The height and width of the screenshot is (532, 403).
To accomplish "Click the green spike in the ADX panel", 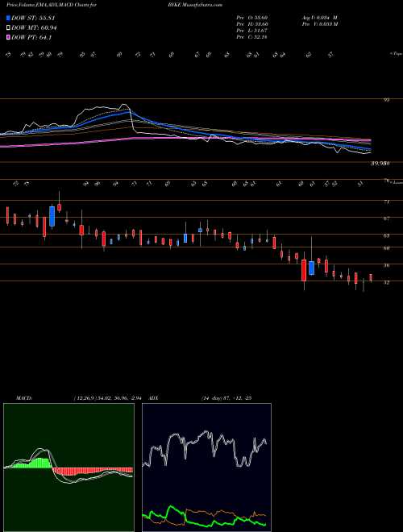I will 171,508.
